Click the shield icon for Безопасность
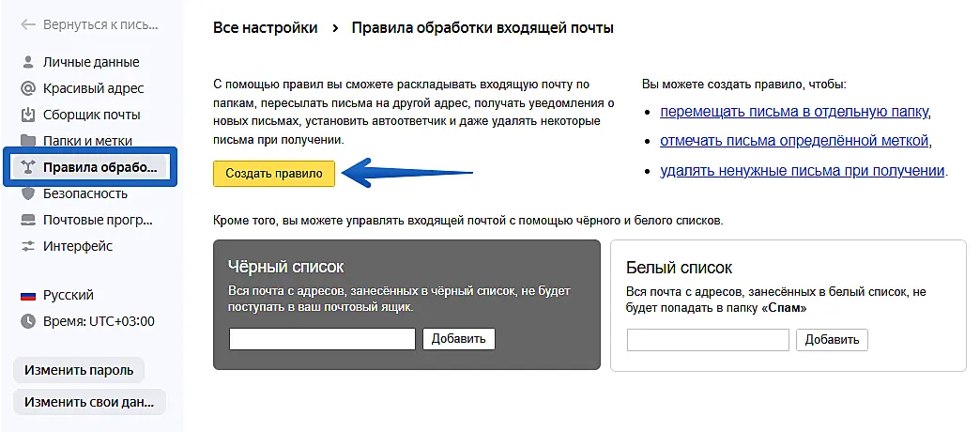Viewport: 980px width, 432px height. [x=27, y=193]
